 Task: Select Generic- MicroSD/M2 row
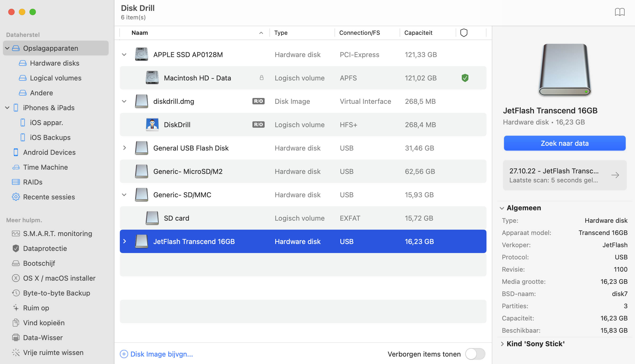pyautogui.click(x=303, y=171)
